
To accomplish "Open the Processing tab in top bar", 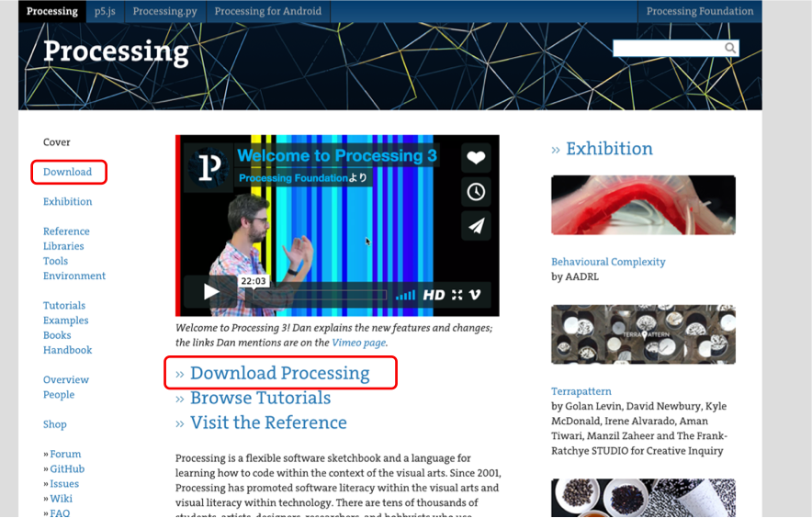I will click(52, 11).
